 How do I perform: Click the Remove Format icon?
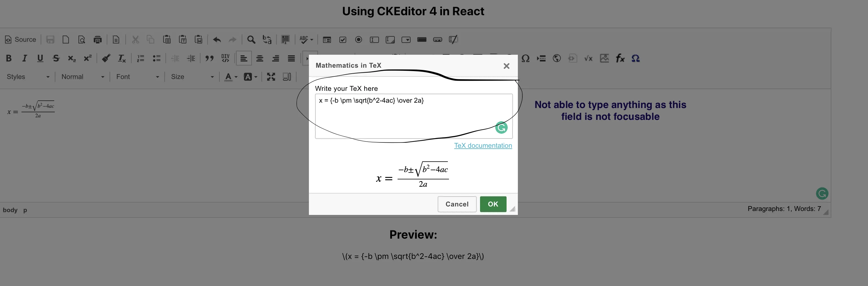[x=122, y=58]
